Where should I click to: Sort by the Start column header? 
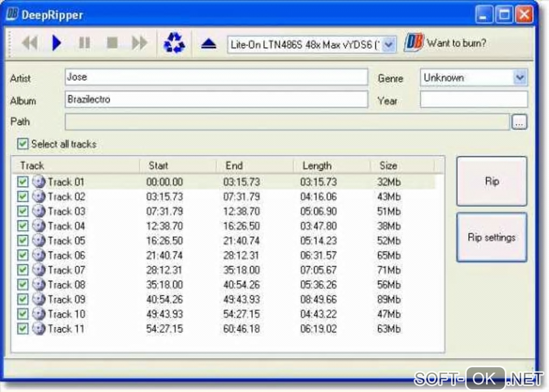coord(178,166)
